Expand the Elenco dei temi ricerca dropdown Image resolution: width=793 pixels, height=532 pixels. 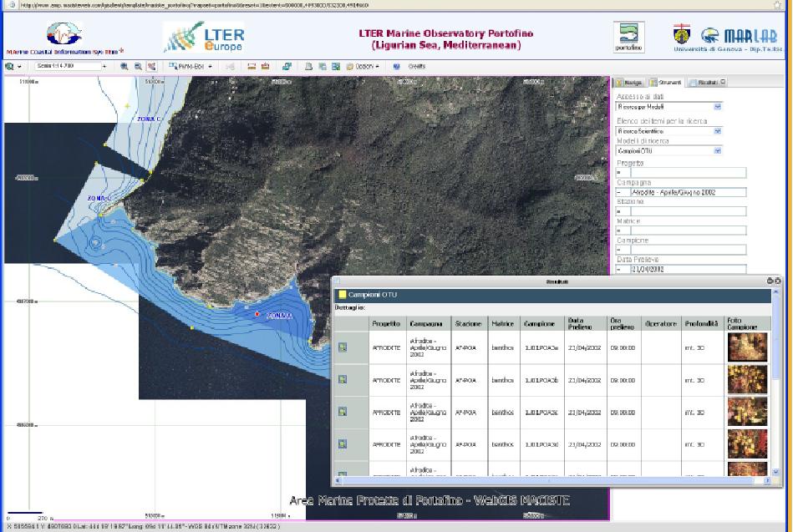(718, 131)
